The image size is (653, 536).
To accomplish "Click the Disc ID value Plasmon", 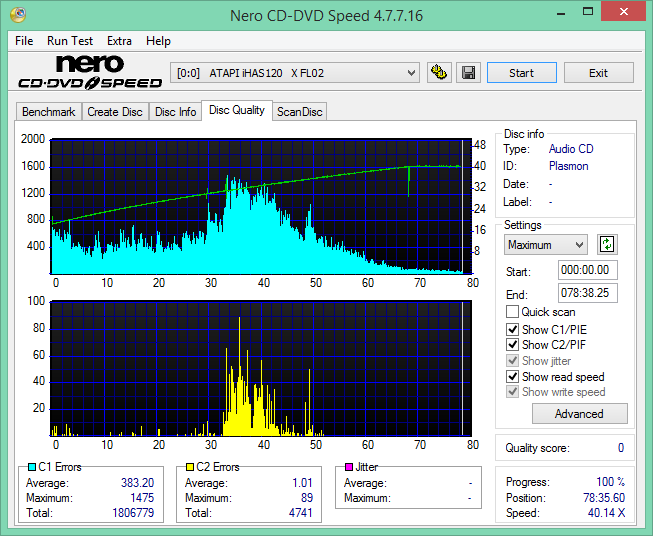I will 568,166.
